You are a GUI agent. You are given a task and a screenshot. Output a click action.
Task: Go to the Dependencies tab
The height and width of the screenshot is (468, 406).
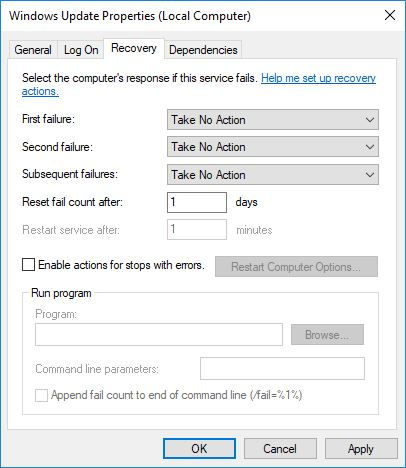tap(203, 50)
